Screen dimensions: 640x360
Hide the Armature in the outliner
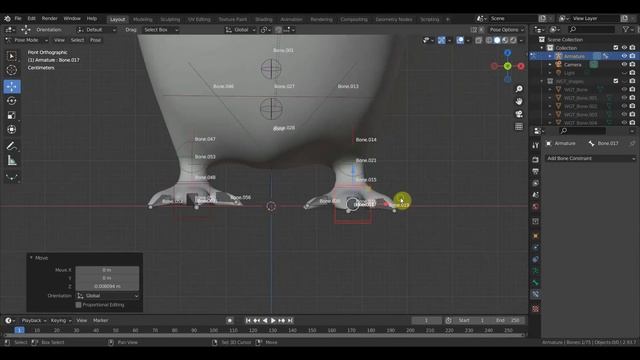(x=624, y=56)
